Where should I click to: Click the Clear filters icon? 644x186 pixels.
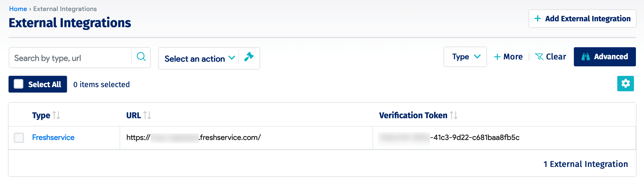click(540, 57)
